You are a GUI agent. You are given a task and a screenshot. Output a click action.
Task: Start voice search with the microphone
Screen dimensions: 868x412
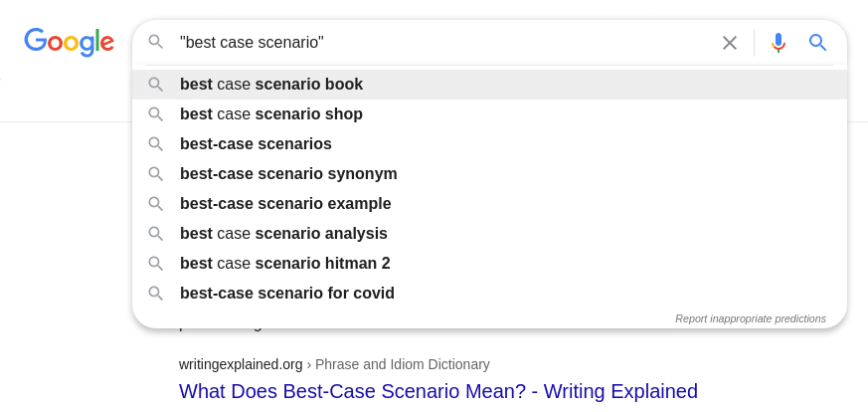[779, 43]
